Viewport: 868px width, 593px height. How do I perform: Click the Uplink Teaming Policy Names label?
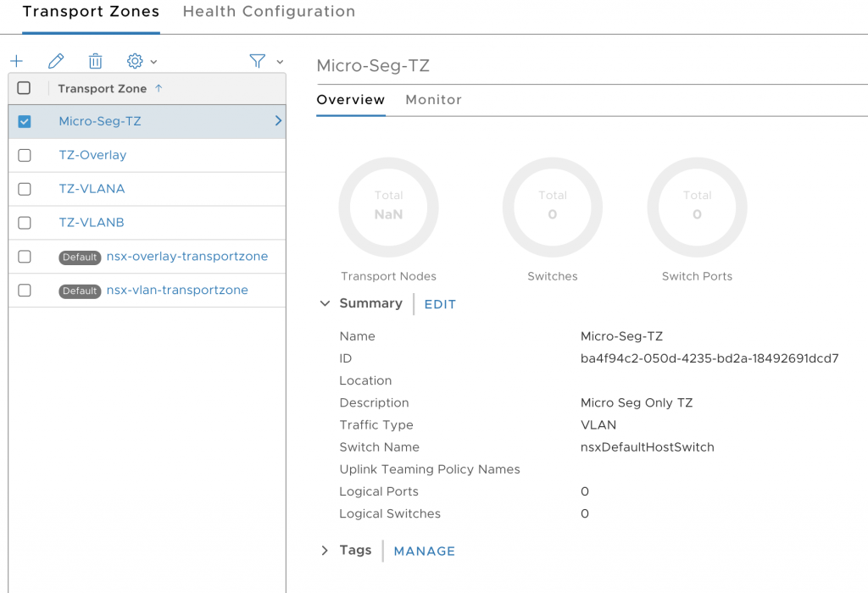pos(430,469)
